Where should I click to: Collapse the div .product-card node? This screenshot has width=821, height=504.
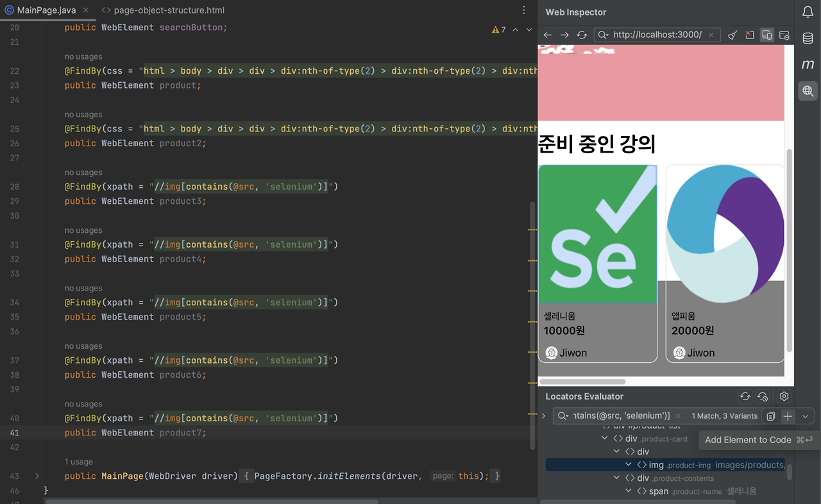pos(604,438)
